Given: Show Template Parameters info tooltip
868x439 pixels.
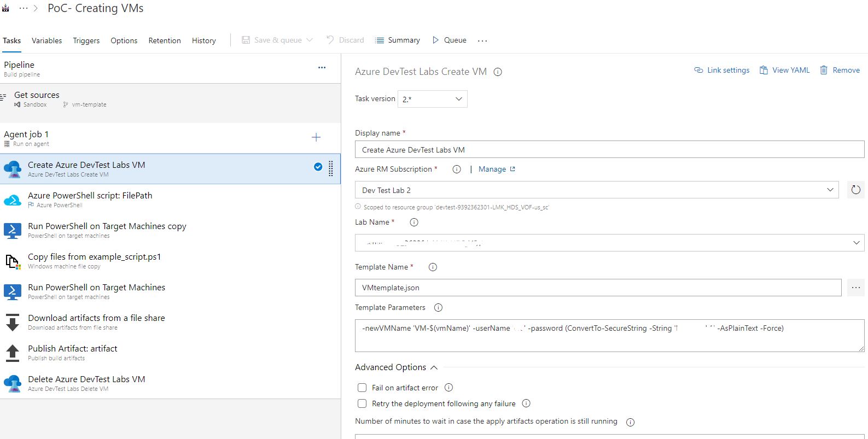Looking at the screenshot, I should coord(438,308).
